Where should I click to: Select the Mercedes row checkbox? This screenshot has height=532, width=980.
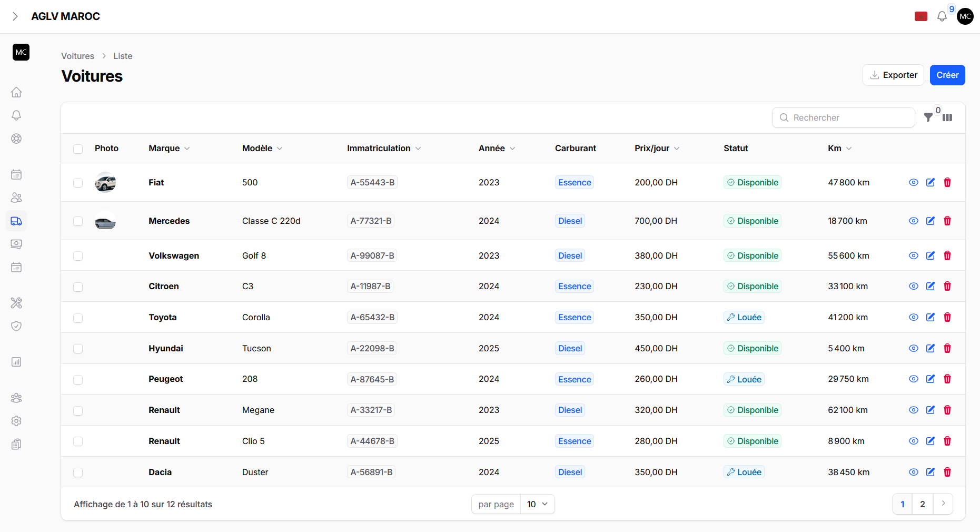[x=78, y=221]
